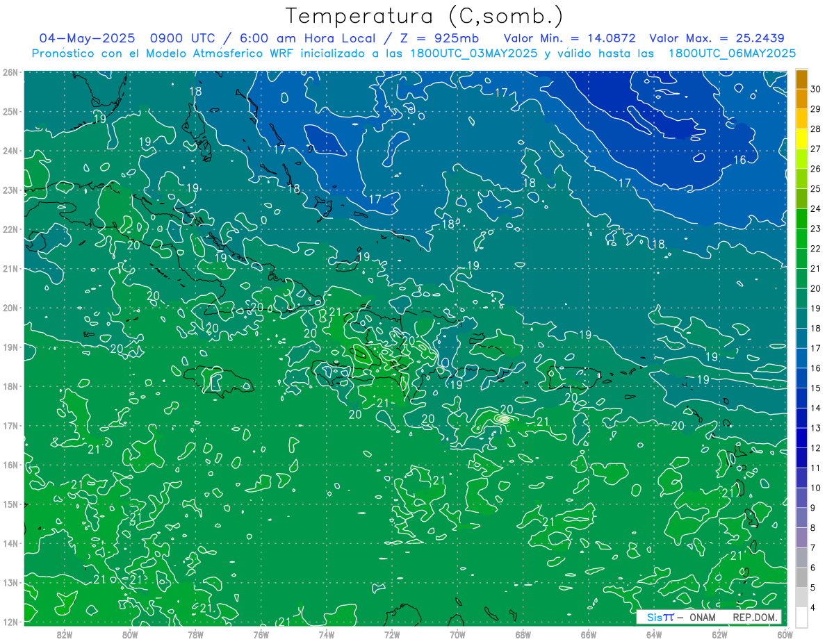
Task: Click the "76W" longitude axis label
Action: pos(261,634)
